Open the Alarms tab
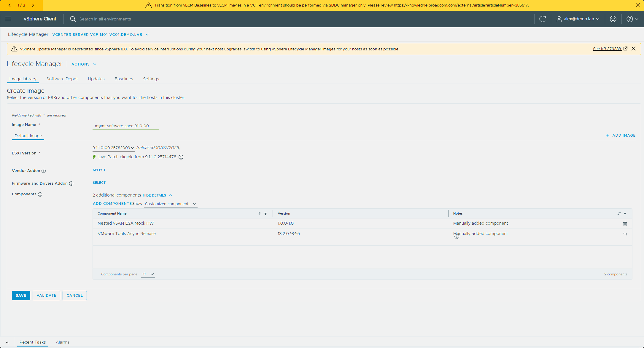This screenshot has width=644, height=348. tap(63, 342)
